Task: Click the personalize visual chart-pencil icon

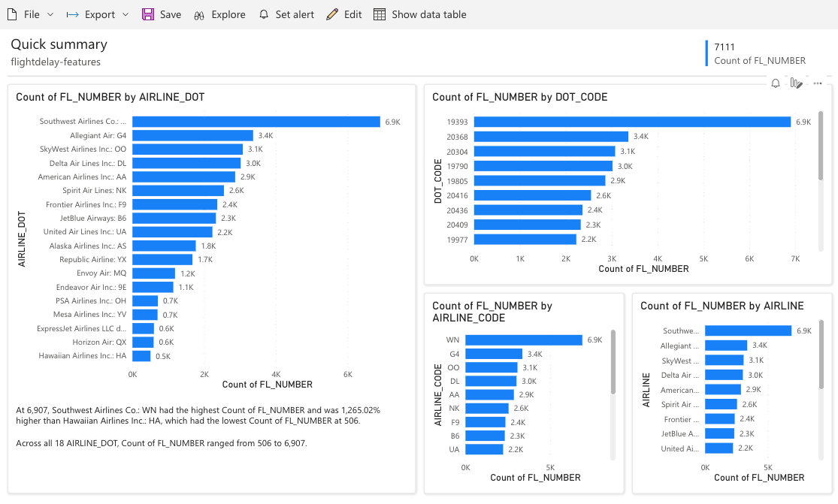Action: (797, 83)
